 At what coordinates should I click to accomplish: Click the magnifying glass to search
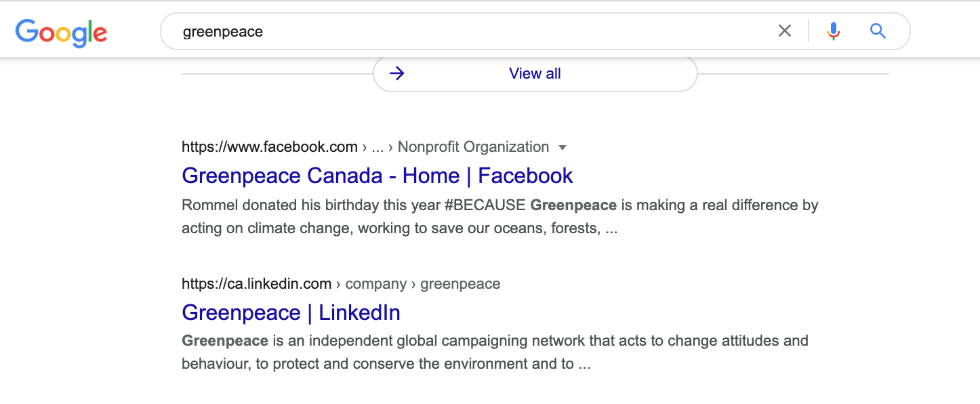pyautogui.click(x=878, y=31)
